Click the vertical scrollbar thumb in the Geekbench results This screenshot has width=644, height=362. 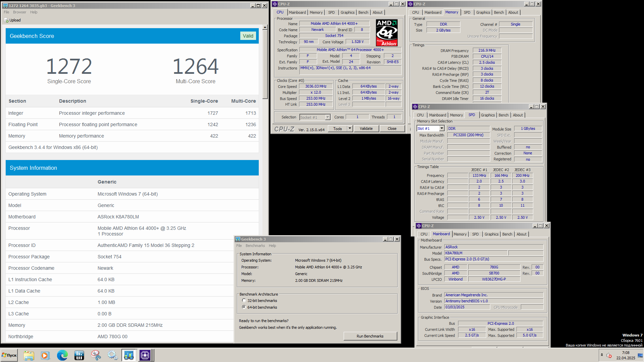click(x=265, y=65)
